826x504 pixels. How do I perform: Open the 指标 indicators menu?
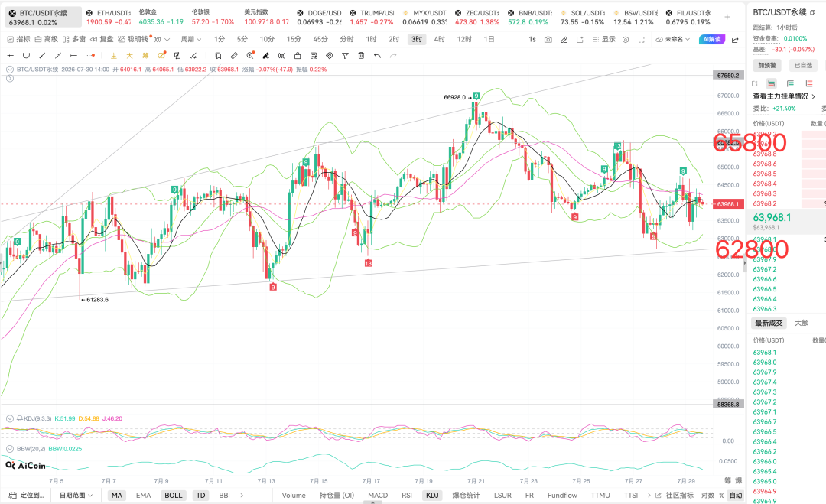18,40
